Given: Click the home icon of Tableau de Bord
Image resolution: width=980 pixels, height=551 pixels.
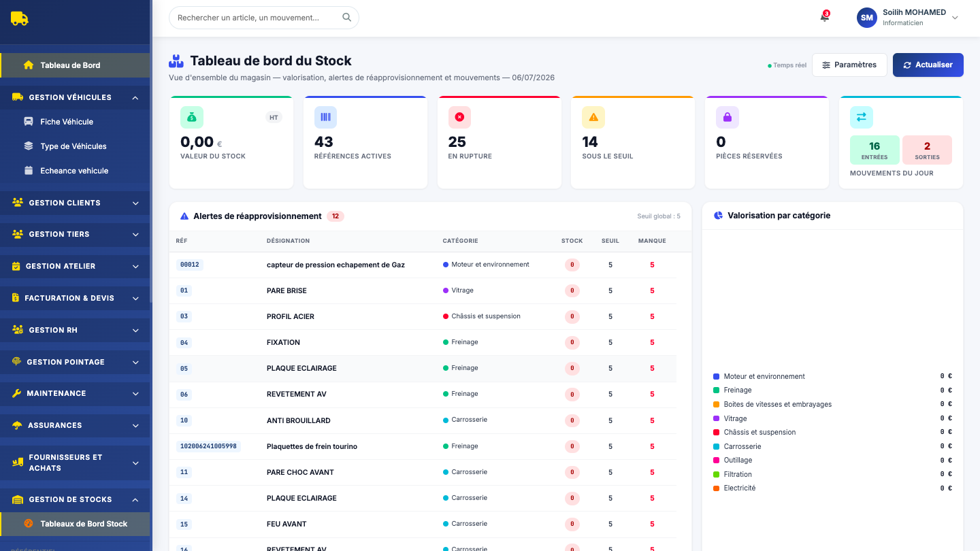Looking at the screenshot, I should coord(29,65).
